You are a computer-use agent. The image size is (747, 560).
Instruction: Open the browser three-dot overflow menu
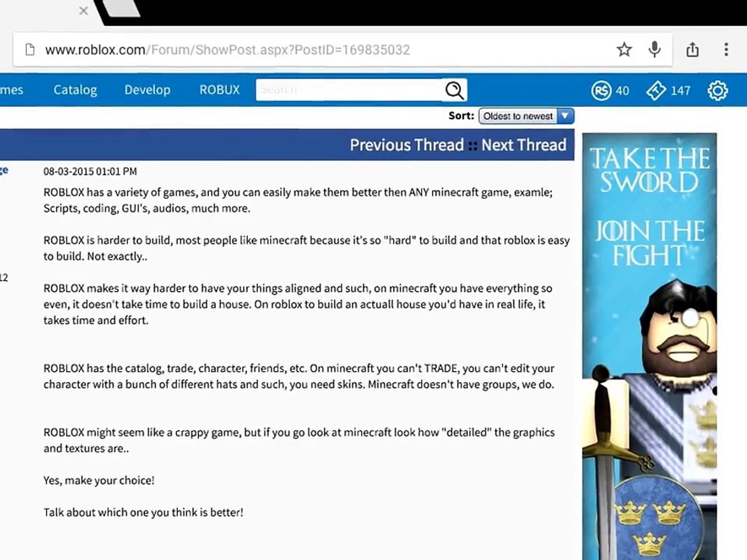(726, 49)
